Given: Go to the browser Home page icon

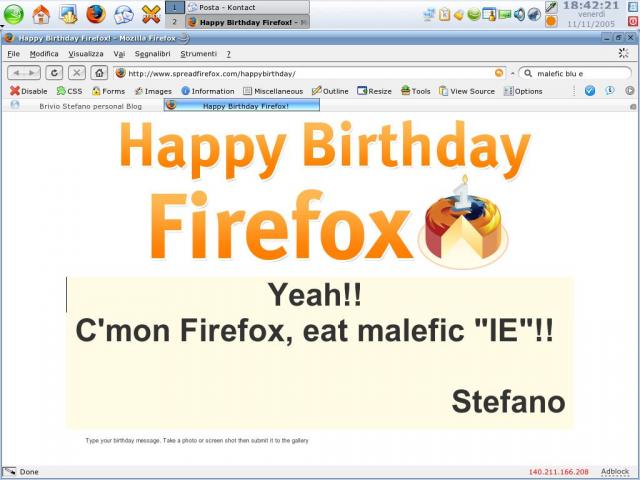Looking at the screenshot, I should click(x=99, y=73).
